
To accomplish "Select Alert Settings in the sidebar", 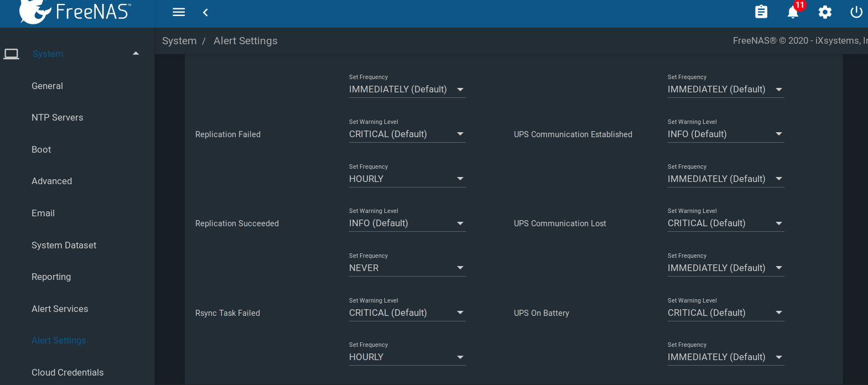I will tap(59, 340).
